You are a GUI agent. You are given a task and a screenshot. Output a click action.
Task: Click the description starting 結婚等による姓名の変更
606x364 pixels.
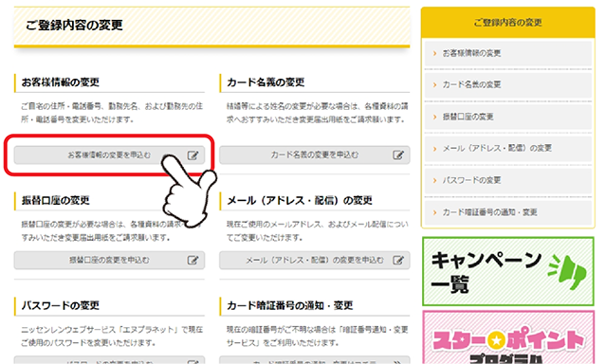click(x=318, y=113)
